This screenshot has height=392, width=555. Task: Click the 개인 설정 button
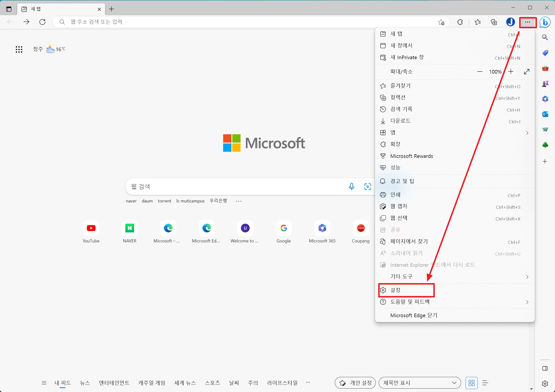click(x=355, y=383)
